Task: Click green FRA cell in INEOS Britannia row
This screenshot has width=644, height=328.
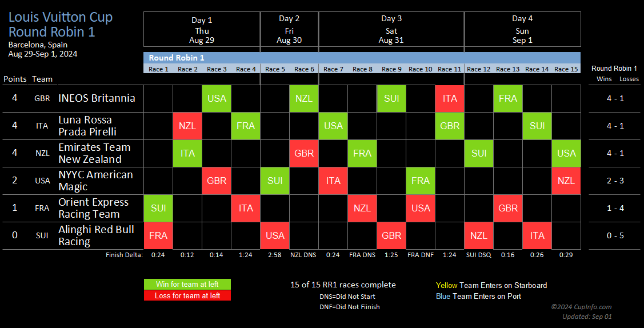Action: point(508,98)
